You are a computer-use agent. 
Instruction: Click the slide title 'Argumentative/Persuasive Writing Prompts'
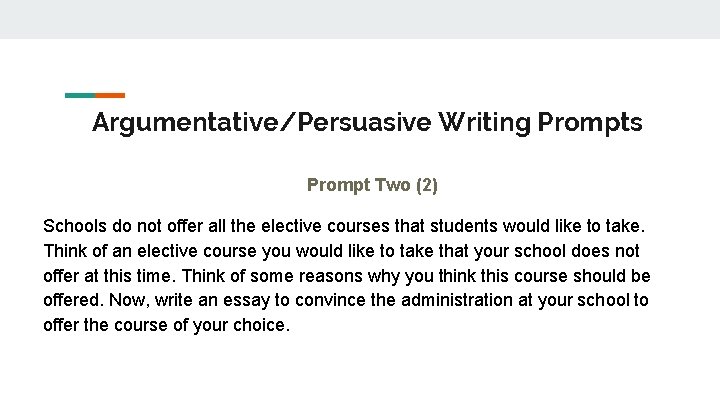pos(367,123)
